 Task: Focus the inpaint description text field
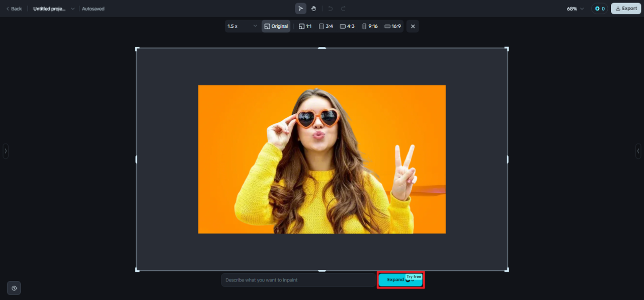(298, 280)
